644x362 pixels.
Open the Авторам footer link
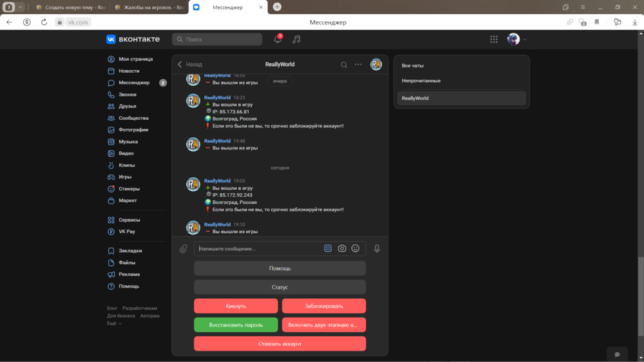pyautogui.click(x=149, y=316)
